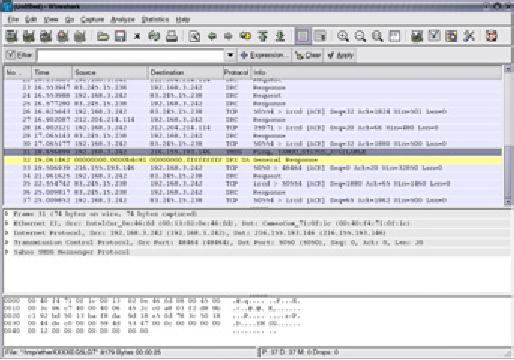Edit display filters from toolbar
The width and height of the screenshot is (514, 360).
coord(434,36)
